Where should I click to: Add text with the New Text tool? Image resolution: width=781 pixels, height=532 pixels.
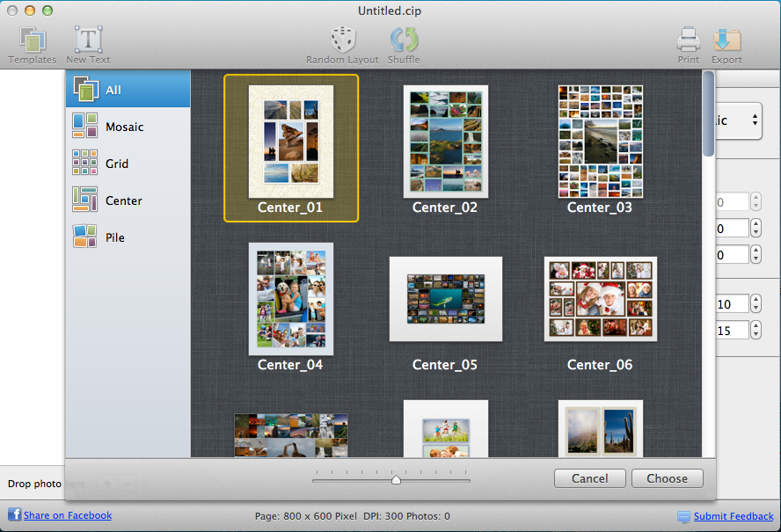[89, 40]
